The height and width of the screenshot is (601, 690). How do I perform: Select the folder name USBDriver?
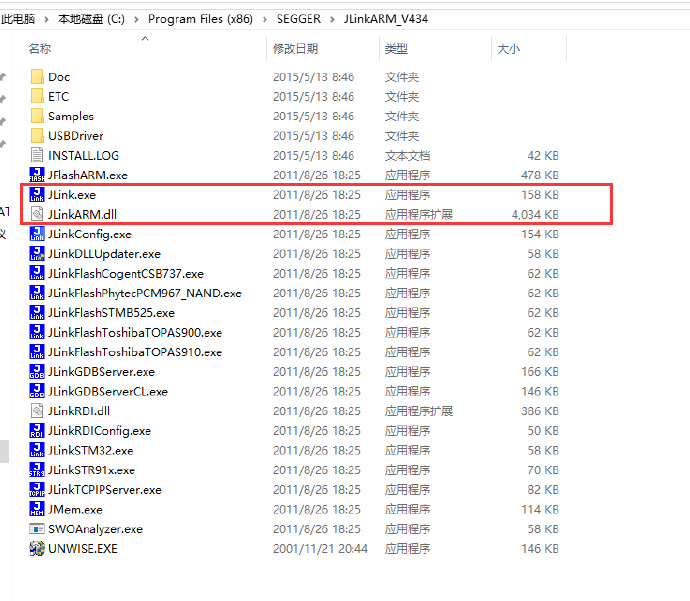tap(76, 136)
